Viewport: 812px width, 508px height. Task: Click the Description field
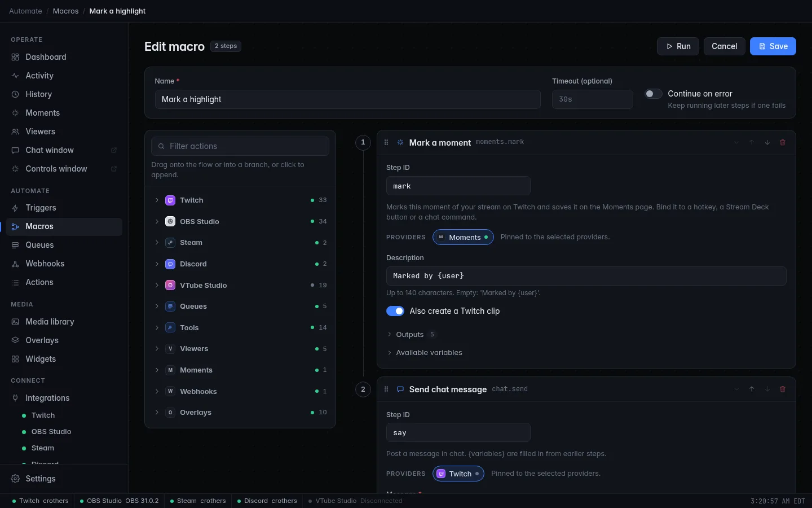point(586,276)
